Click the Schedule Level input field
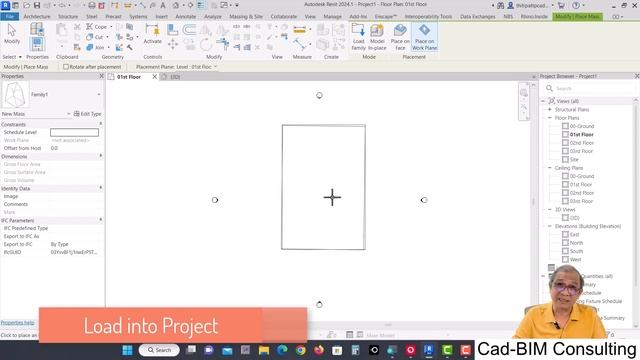This screenshot has width=640, height=360. pyautogui.click(x=74, y=133)
